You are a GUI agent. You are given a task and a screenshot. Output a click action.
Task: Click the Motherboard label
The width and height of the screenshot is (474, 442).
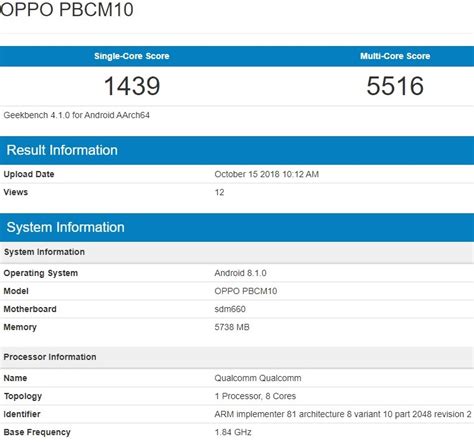[x=30, y=309]
